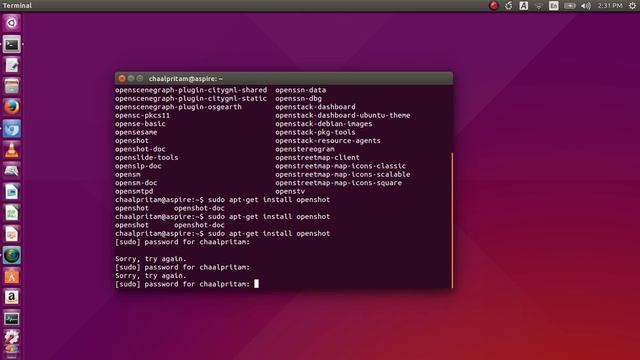Image resolution: width=640 pixels, height=360 pixels.
Task: Open the Ubuntu Dash search launcher
Action: click(11, 23)
